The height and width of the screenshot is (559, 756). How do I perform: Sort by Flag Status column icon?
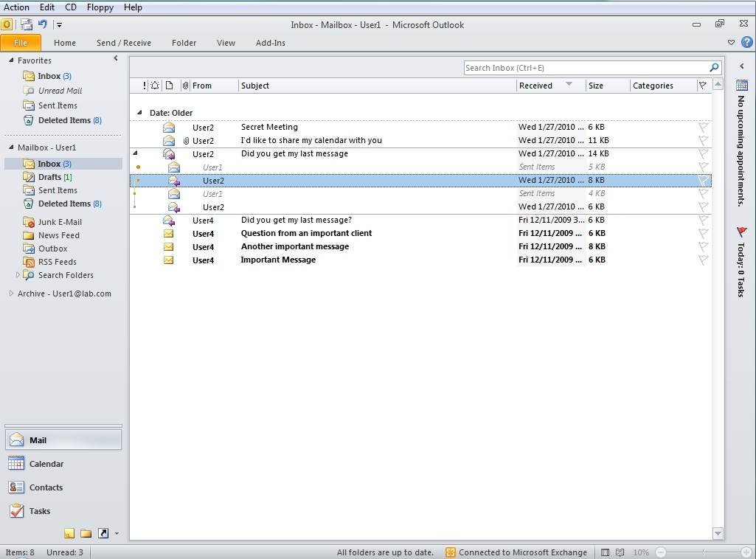(x=703, y=86)
